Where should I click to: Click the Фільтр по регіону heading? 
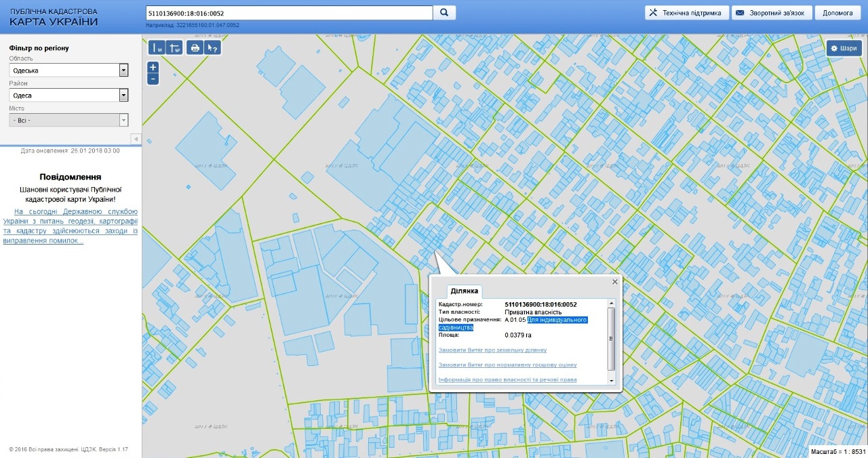pos(39,48)
